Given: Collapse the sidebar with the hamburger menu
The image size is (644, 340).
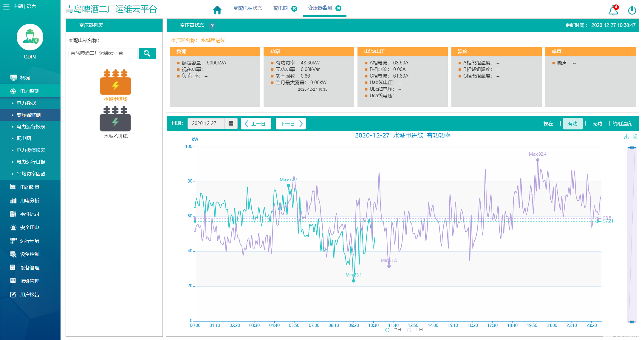Looking at the screenshot, I should coord(6,6).
